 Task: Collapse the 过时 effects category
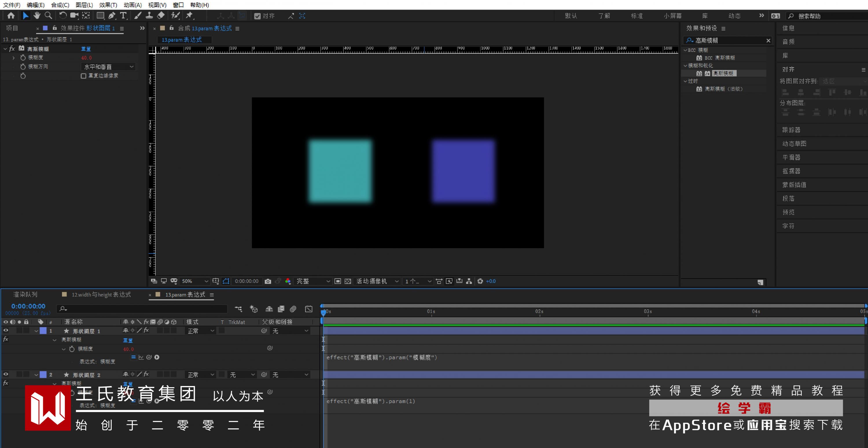pyautogui.click(x=685, y=81)
